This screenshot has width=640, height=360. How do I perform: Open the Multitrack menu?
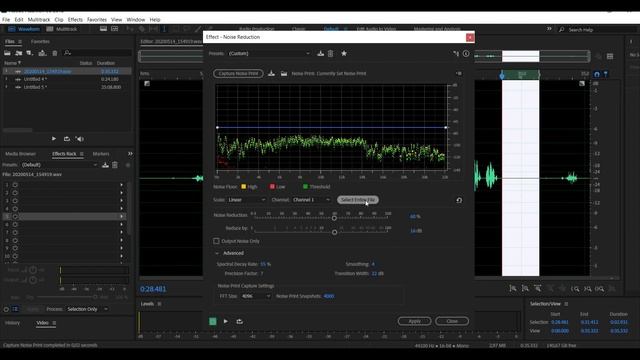click(x=39, y=20)
